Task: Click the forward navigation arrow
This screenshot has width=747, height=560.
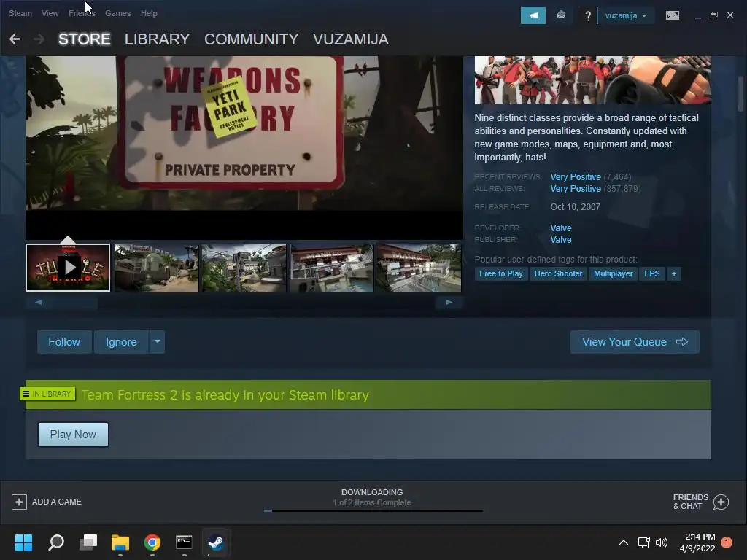Action: coord(39,39)
